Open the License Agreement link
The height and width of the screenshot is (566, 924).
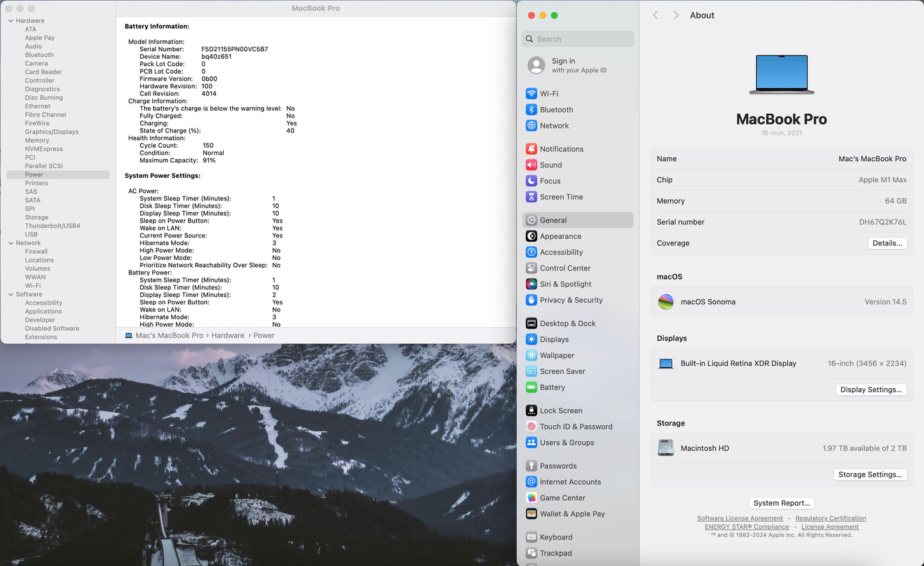(x=830, y=527)
